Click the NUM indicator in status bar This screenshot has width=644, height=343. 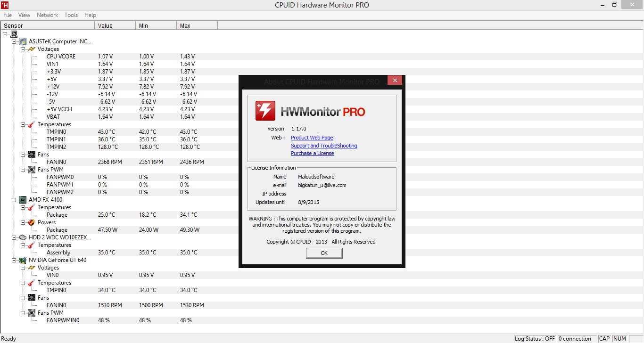coord(620,339)
